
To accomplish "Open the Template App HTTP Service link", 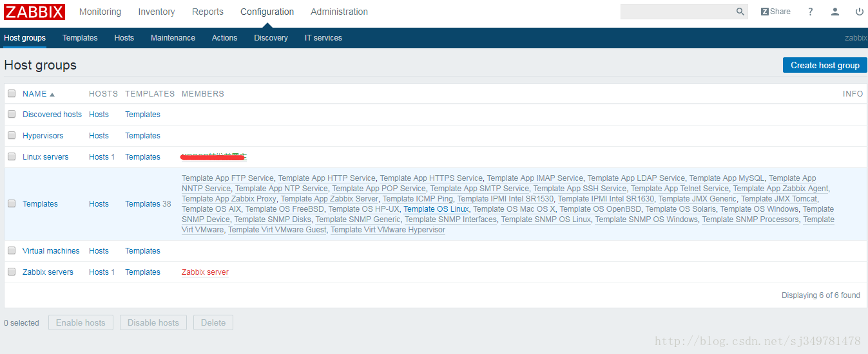I will tap(327, 178).
